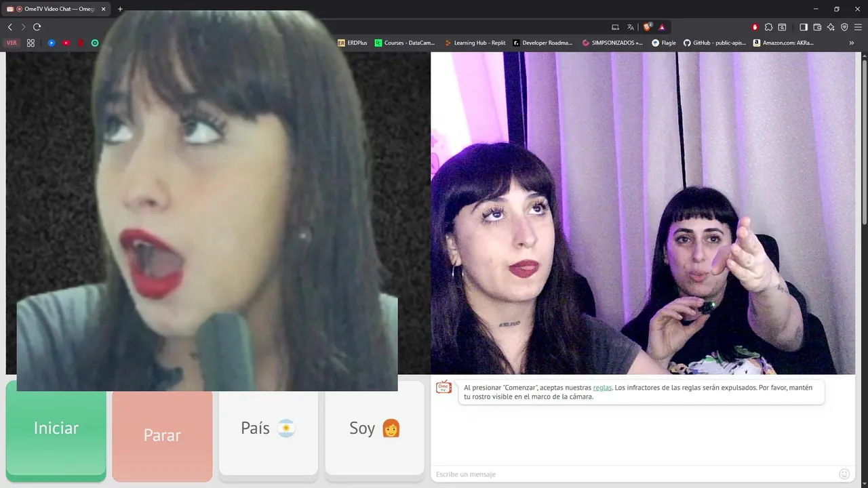Close the OmeTV Video Chat tab
868x488 pixels.
tap(102, 9)
